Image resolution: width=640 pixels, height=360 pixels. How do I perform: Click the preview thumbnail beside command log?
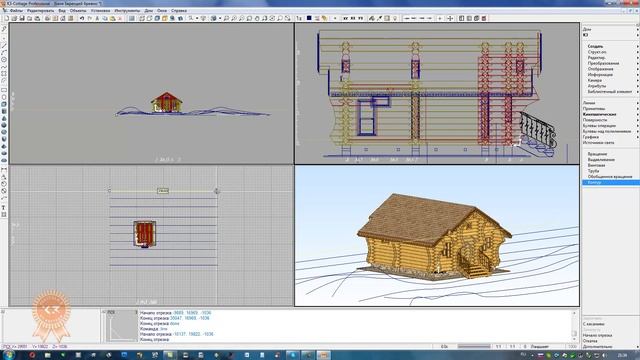[x=122, y=326]
